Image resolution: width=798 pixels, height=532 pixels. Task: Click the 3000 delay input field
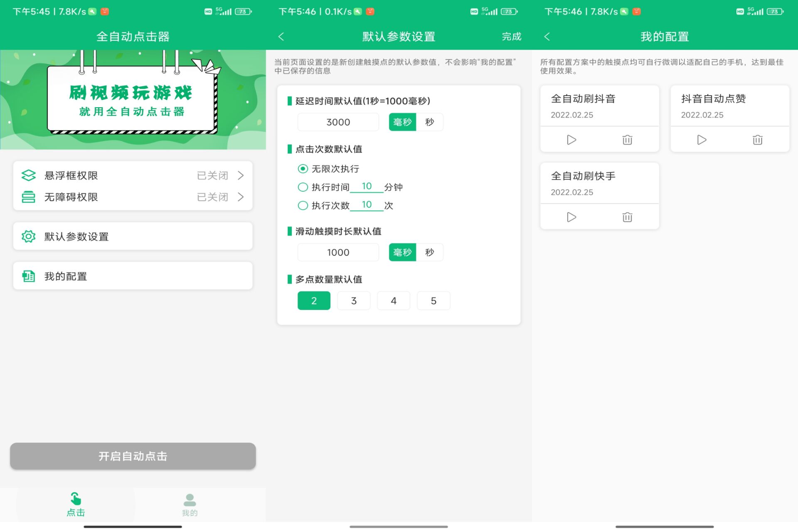pos(338,122)
